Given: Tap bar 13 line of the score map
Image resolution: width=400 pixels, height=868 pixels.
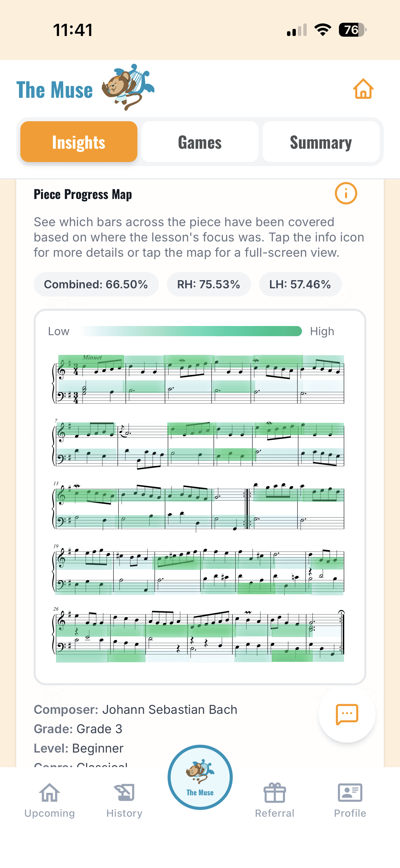Looking at the screenshot, I should pyautogui.click(x=199, y=506).
